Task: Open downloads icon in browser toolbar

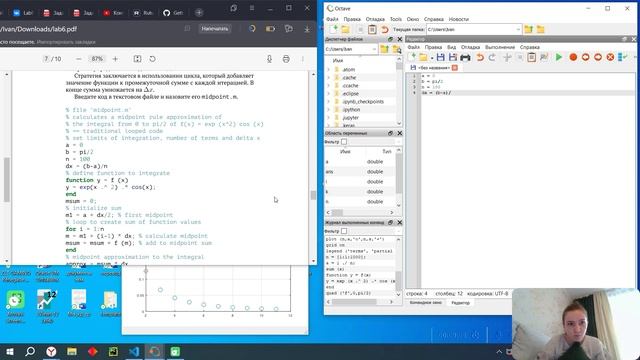Action: [307, 29]
